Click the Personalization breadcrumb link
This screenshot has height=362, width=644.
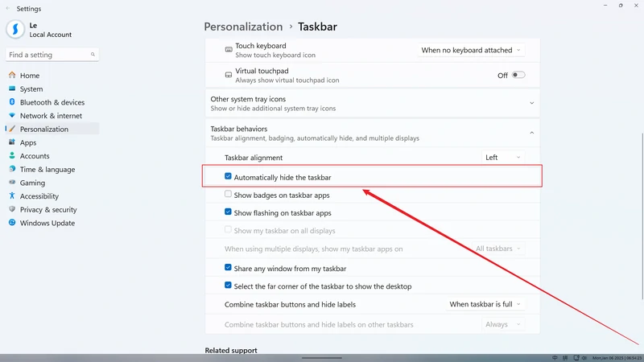tap(243, 27)
